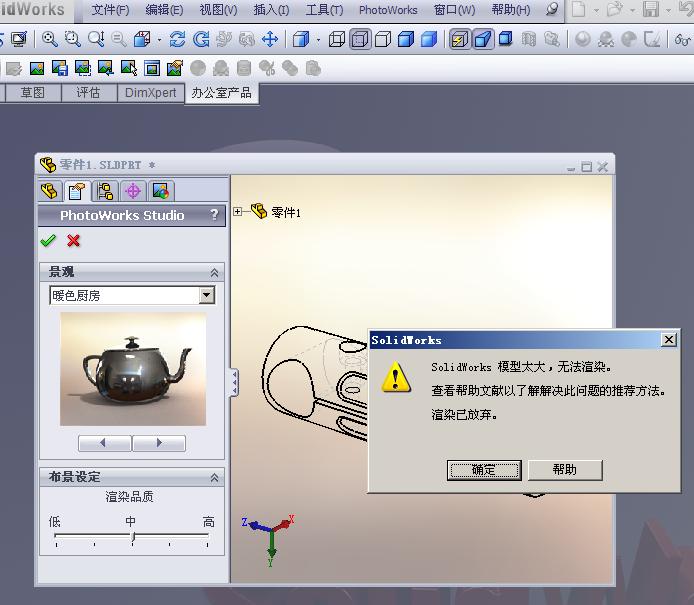The width and height of the screenshot is (694, 605).
Task: Click the Render Area icon
Action: tap(83, 68)
